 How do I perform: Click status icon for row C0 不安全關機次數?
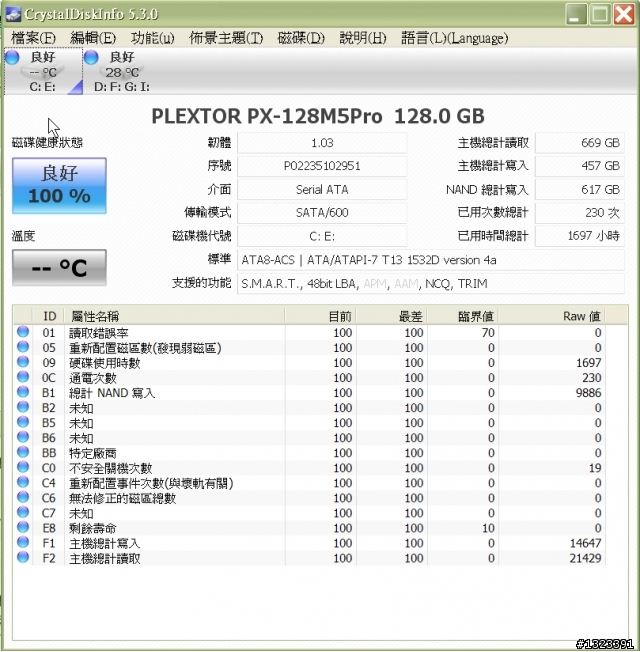(x=23, y=467)
